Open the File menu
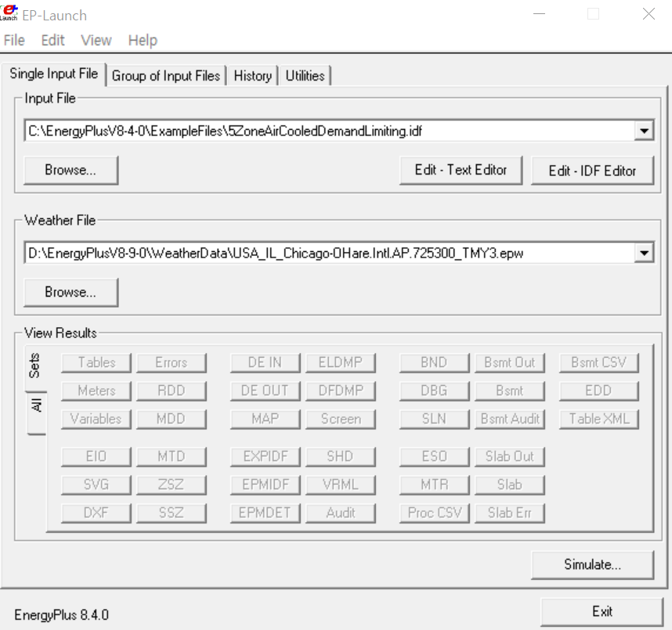Screen dimensions: 672x630 [14, 40]
